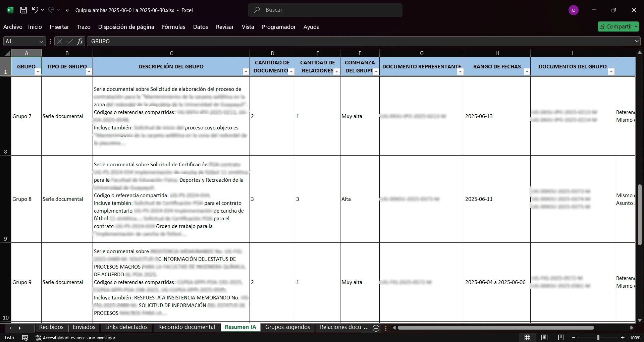The width and height of the screenshot is (644, 342).
Task: Click date cell 2025-06-04 a 2025-06-06
Action: pos(497,282)
